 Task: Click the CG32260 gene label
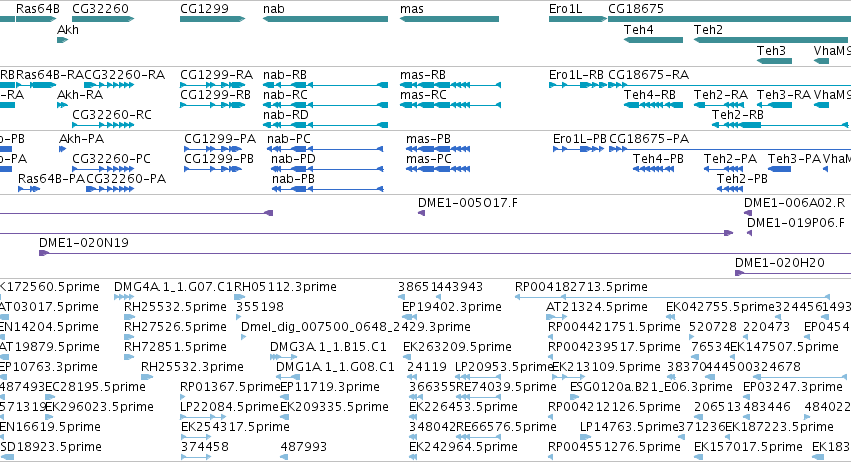[100, 9]
